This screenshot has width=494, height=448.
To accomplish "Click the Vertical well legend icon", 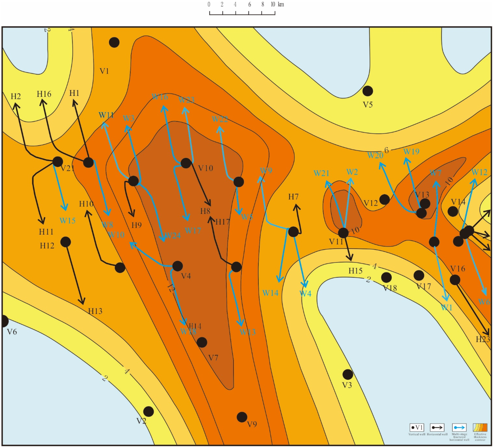I will point(417,428).
